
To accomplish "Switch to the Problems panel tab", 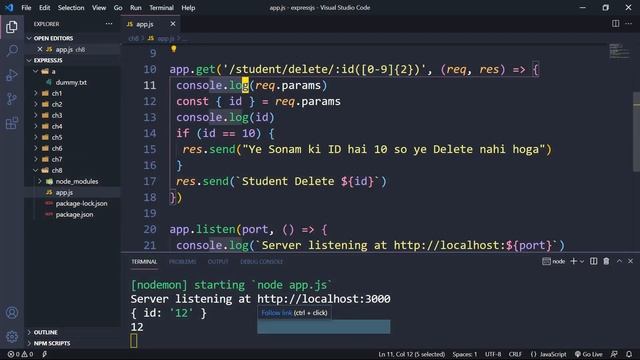I will (x=182, y=262).
